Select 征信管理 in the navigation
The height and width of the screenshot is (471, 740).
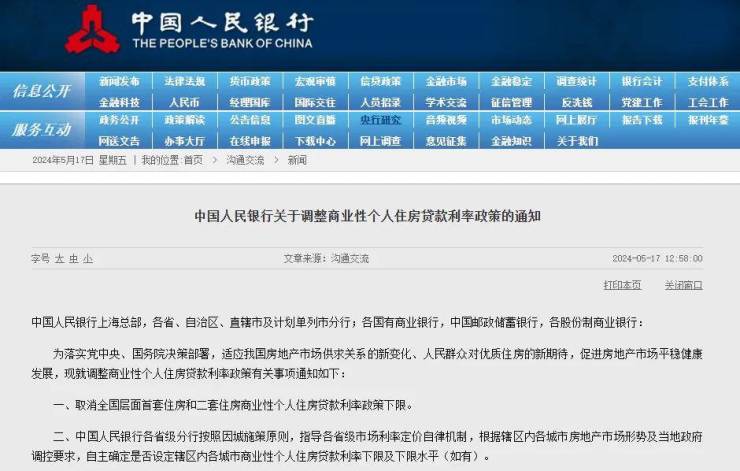511,102
